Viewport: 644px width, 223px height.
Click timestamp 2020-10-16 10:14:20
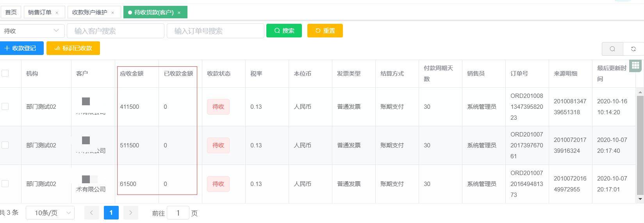pyautogui.click(x=612, y=106)
